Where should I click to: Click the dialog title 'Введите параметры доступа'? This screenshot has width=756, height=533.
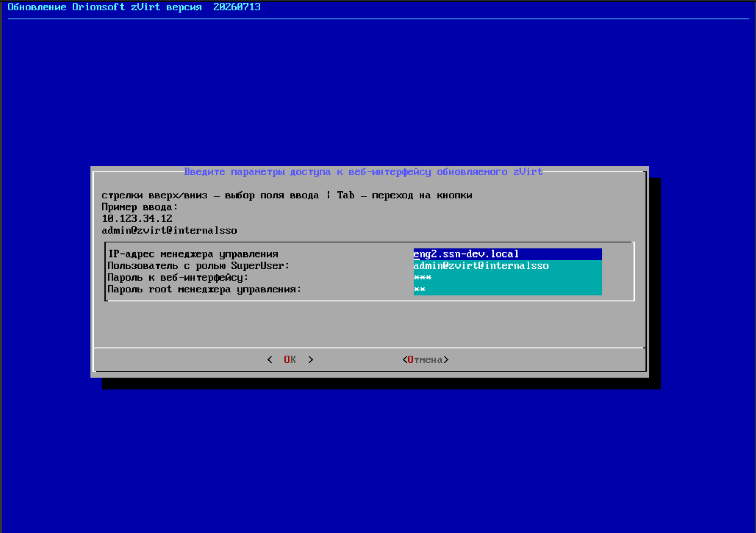click(363, 172)
